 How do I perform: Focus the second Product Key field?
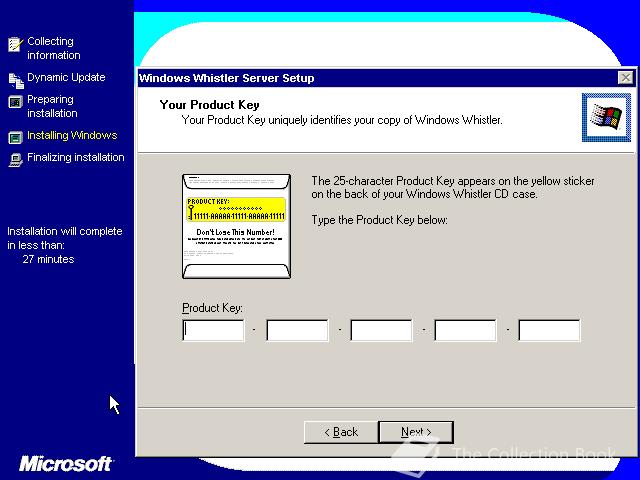point(297,330)
